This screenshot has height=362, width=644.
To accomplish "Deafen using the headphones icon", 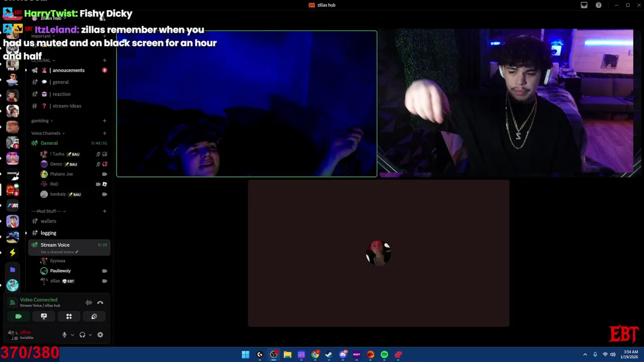I will [83, 335].
